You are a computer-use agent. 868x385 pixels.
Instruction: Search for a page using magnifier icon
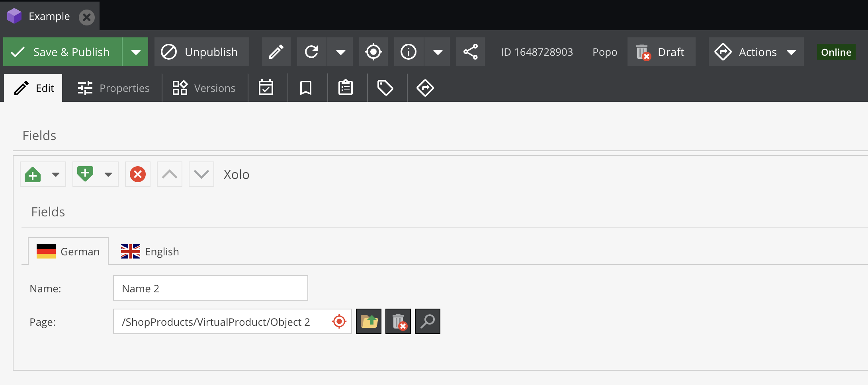tap(428, 321)
